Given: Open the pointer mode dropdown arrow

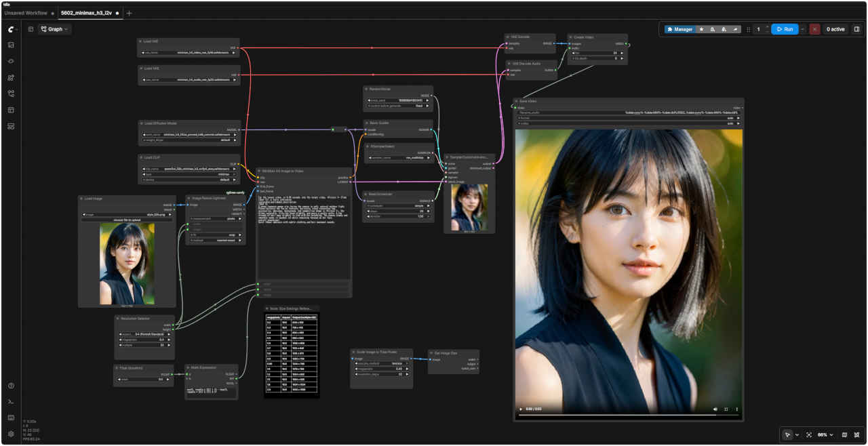Looking at the screenshot, I should click(x=797, y=434).
